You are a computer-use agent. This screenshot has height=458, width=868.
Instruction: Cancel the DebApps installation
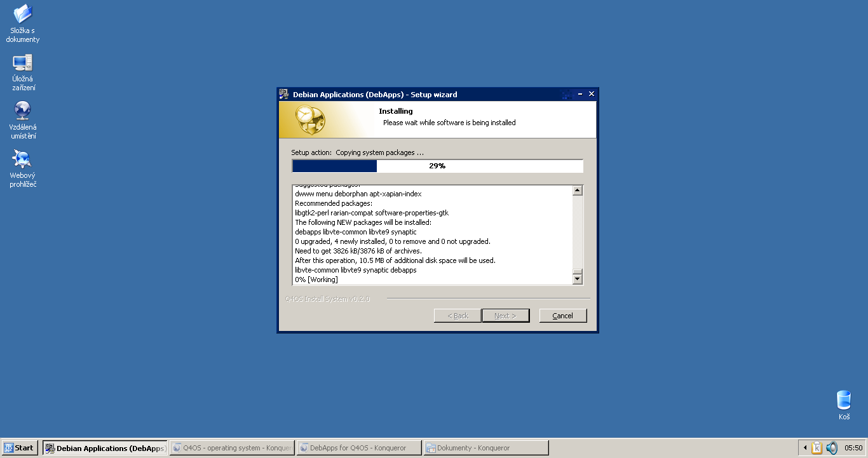[563, 316]
